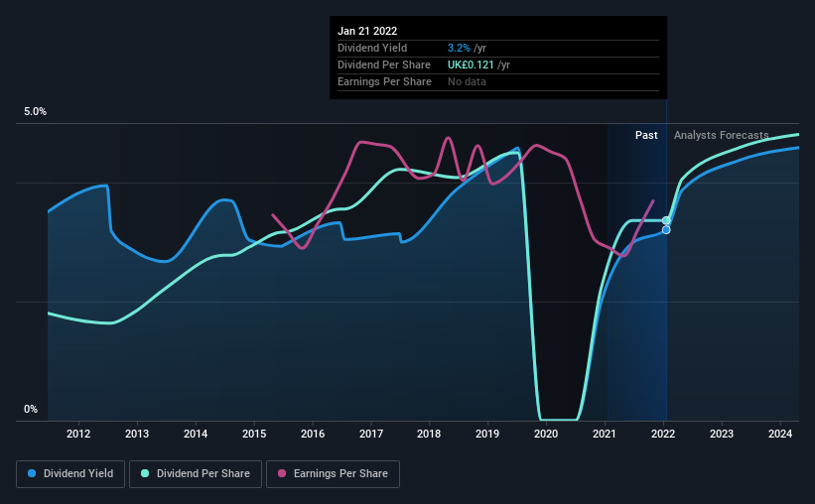Click the teal Dividend Per Share legend dot
Viewport: 815px width, 504px height.
pyautogui.click(x=145, y=473)
